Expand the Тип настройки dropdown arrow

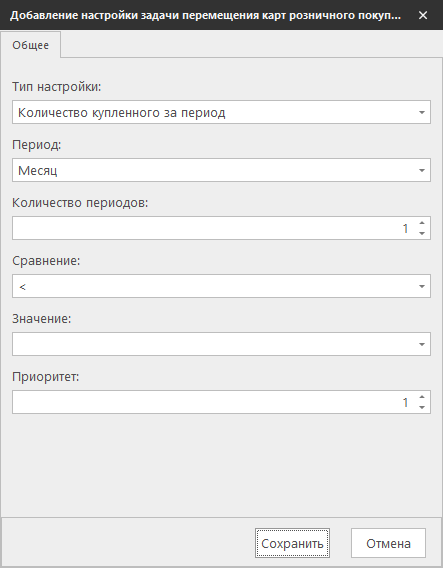[x=422, y=112]
